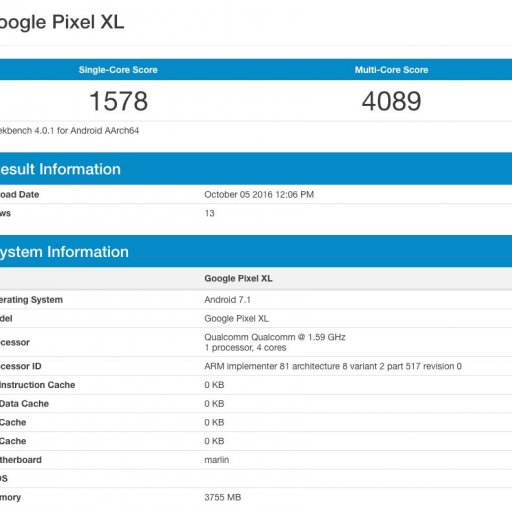Select the Android 7.1 value
The height and width of the screenshot is (512, 512).
[227, 300]
